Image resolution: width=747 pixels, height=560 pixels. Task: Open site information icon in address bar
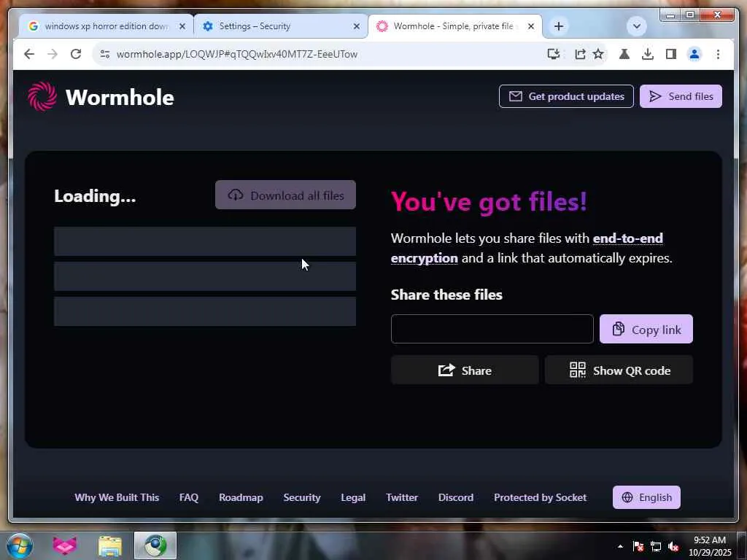105,54
